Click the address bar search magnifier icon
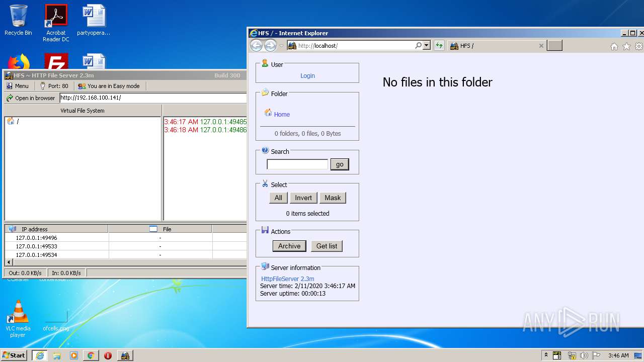This screenshot has height=362, width=644. point(418,46)
